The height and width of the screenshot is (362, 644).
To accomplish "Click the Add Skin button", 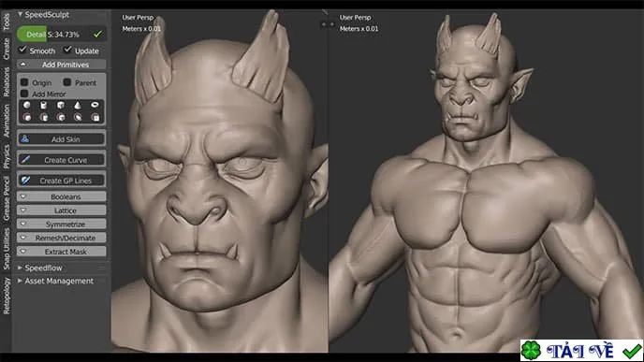I will coord(61,139).
